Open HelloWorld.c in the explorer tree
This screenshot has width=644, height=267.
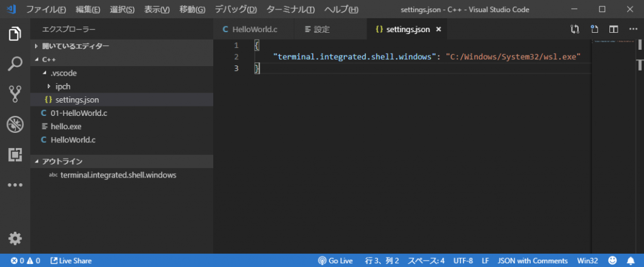point(121,140)
